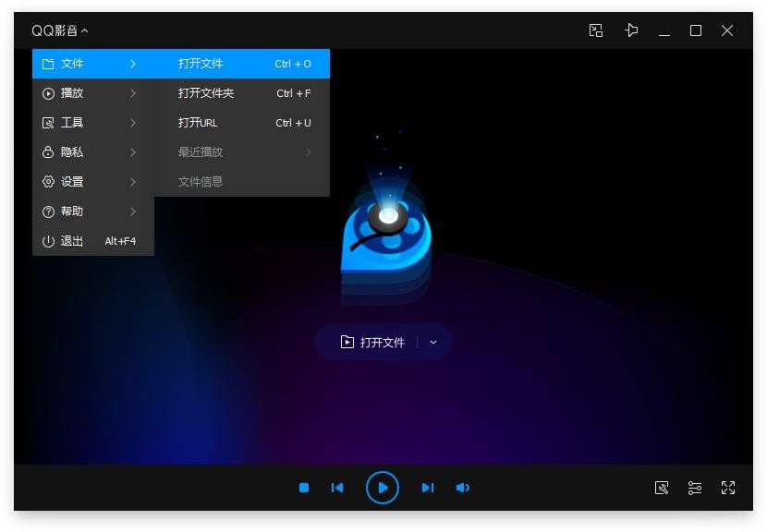The image size is (767, 532).
Task: Open the QQ影音 main menu title
Action: pos(60,30)
